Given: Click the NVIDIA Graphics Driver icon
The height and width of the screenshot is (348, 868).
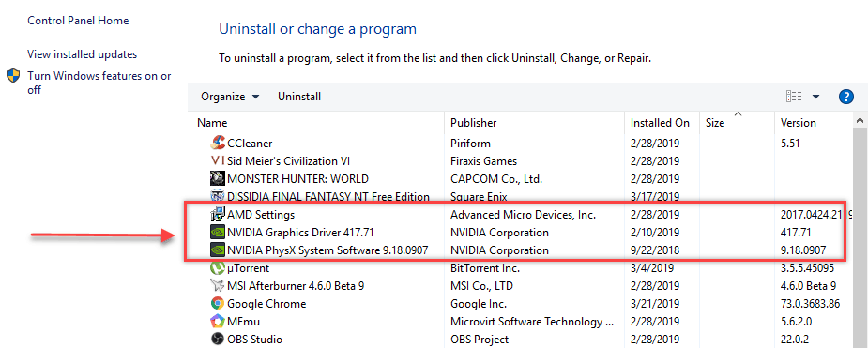Looking at the screenshot, I should [x=218, y=233].
